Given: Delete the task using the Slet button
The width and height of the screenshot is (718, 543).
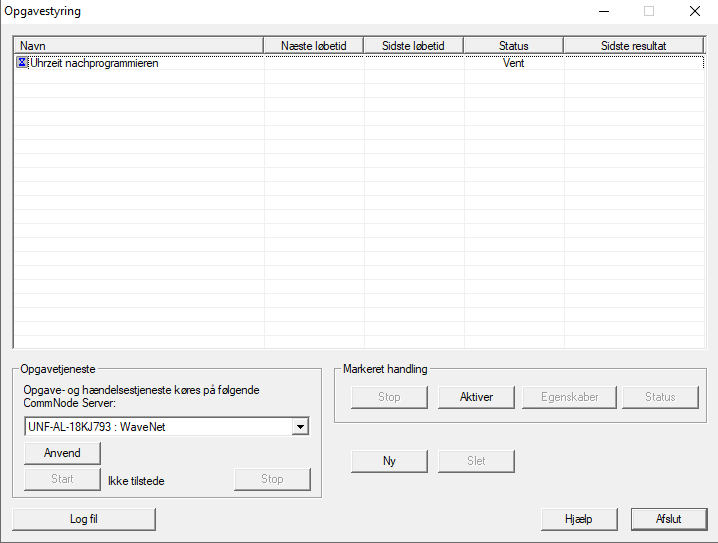Looking at the screenshot, I should [x=476, y=461].
